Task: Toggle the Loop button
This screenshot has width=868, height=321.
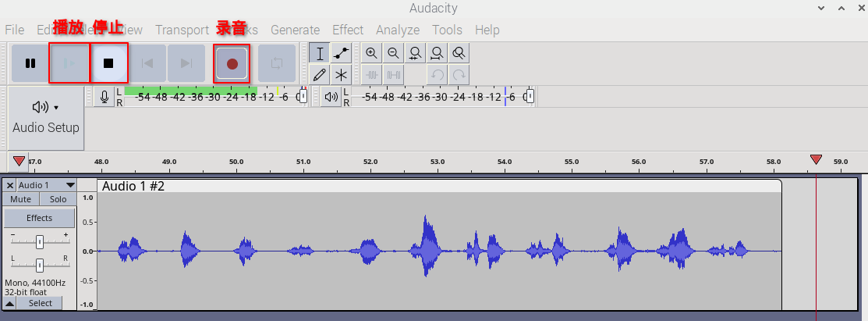Action: click(277, 63)
